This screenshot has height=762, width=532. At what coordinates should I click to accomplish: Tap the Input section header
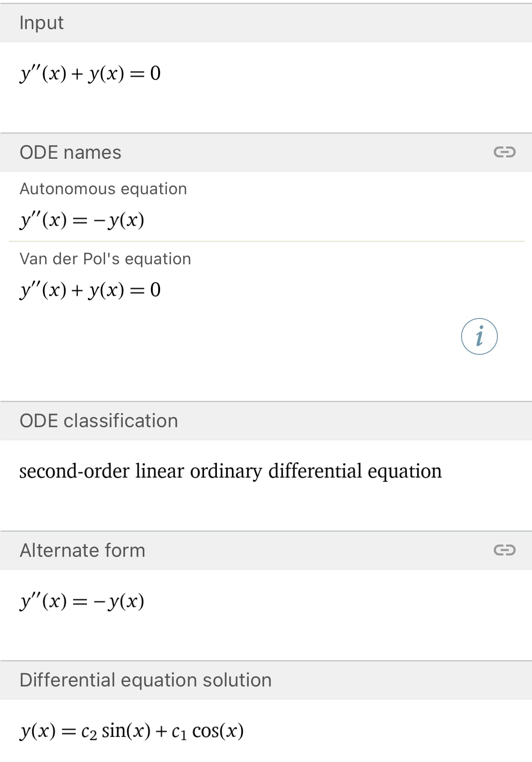point(41,23)
